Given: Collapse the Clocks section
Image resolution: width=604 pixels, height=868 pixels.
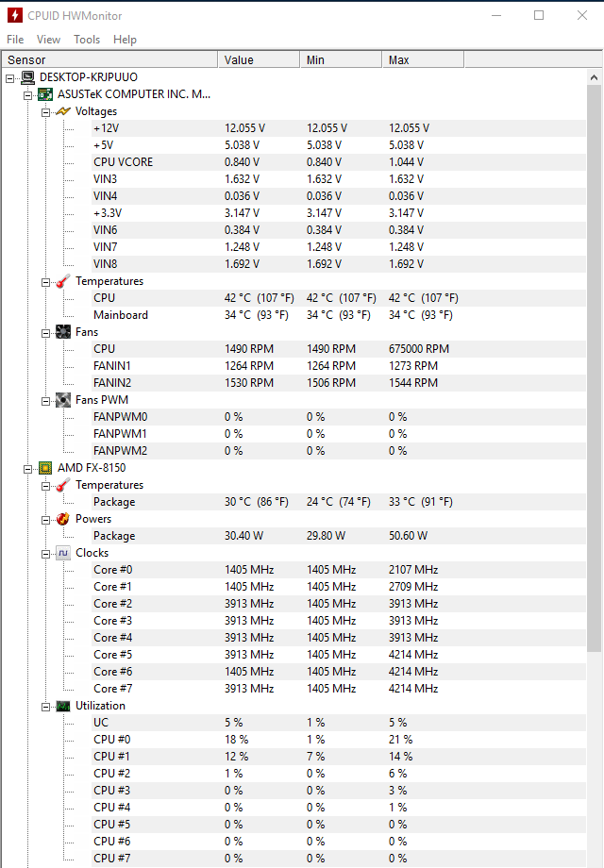Looking at the screenshot, I should (46, 554).
